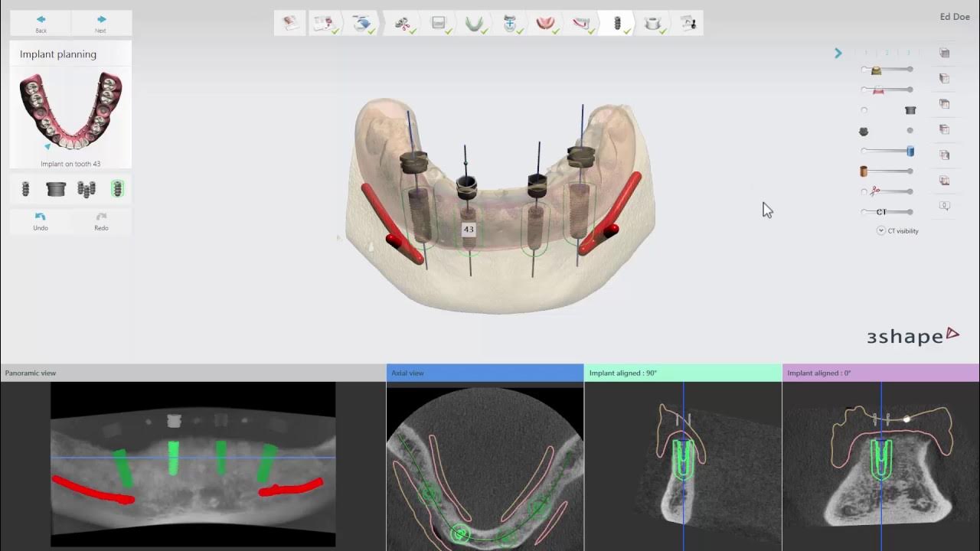The image size is (980, 551).
Task: Expand the CT visibility options
Action: [x=881, y=230]
